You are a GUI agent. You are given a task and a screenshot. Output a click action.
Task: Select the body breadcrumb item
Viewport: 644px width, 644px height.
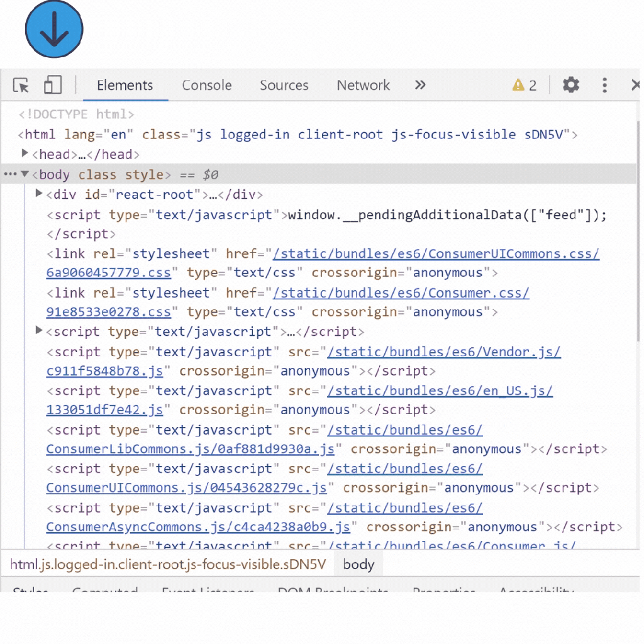(358, 565)
